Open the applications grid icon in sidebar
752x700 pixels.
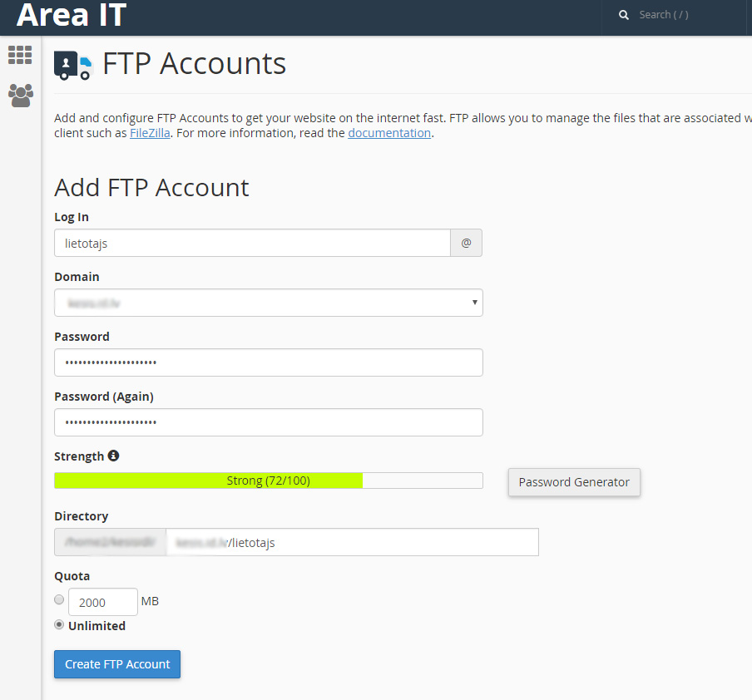(20, 55)
